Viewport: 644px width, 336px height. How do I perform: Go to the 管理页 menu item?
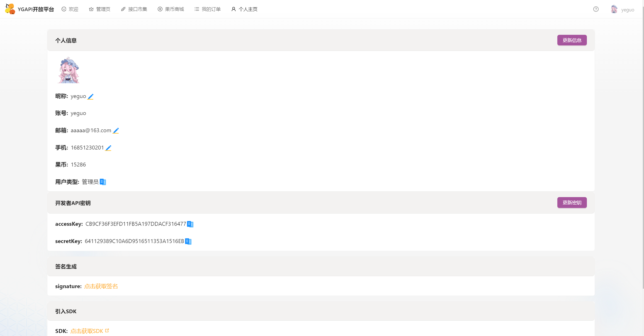click(100, 9)
